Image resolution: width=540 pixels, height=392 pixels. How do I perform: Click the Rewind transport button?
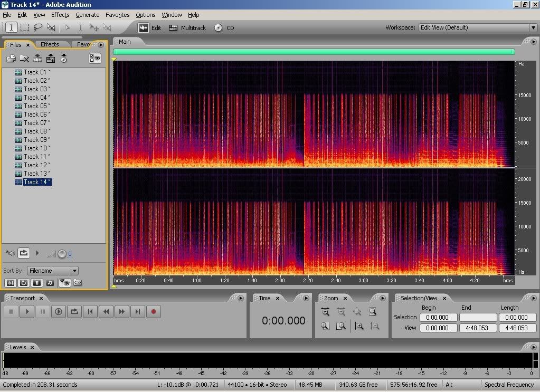pos(106,312)
